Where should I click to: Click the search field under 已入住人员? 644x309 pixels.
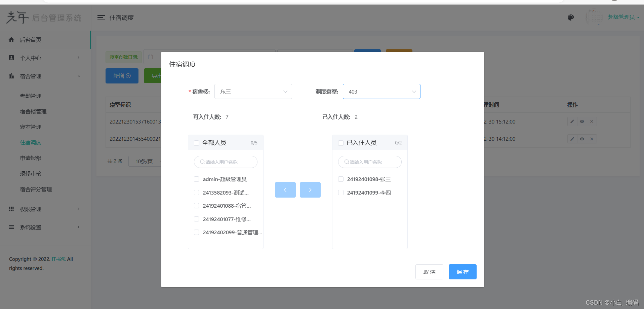click(370, 162)
